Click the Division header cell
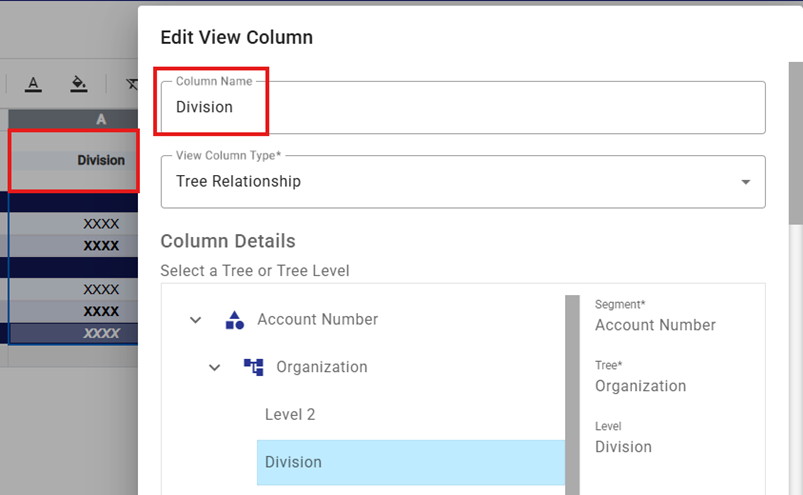This screenshot has width=803, height=495. pyautogui.click(x=74, y=160)
